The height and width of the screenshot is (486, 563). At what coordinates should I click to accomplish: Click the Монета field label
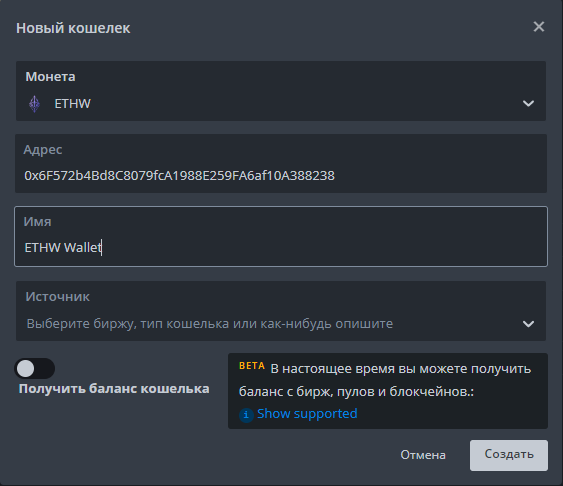(50, 76)
